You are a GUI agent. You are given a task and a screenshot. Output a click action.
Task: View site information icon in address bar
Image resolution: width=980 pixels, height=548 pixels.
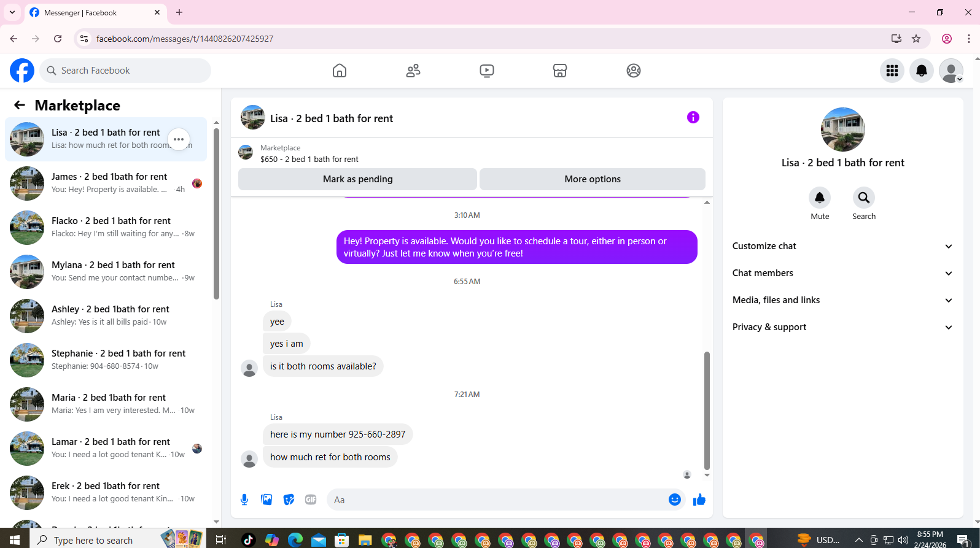tap(84, 39)
